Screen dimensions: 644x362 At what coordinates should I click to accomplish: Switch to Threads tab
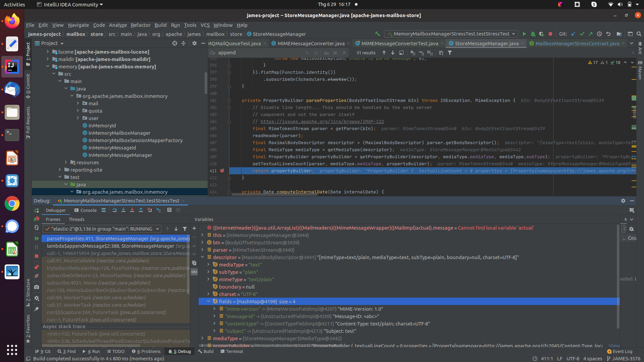point(76,219)
